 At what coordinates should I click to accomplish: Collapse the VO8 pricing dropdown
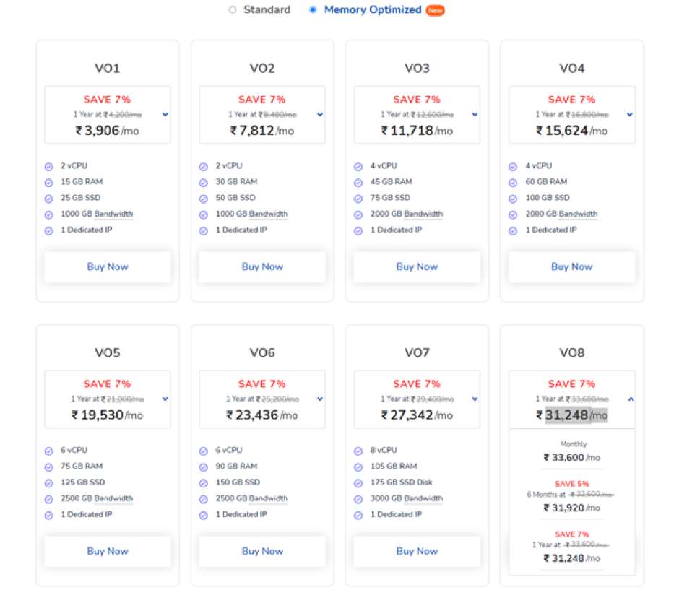click(x=630, y=399)
